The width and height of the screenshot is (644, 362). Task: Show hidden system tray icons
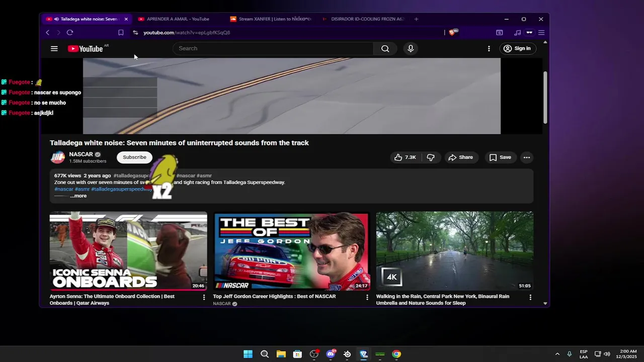coord(557,354)
